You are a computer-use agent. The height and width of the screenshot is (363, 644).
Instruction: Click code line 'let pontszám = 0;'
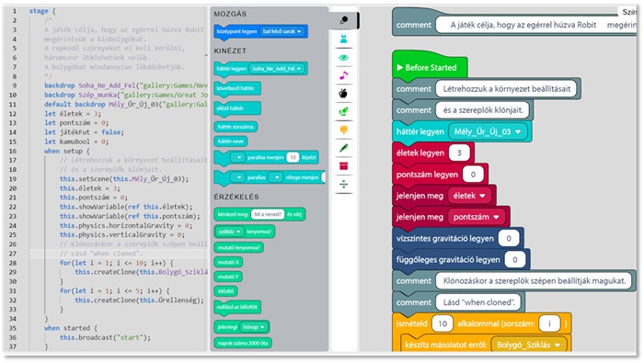76,122
